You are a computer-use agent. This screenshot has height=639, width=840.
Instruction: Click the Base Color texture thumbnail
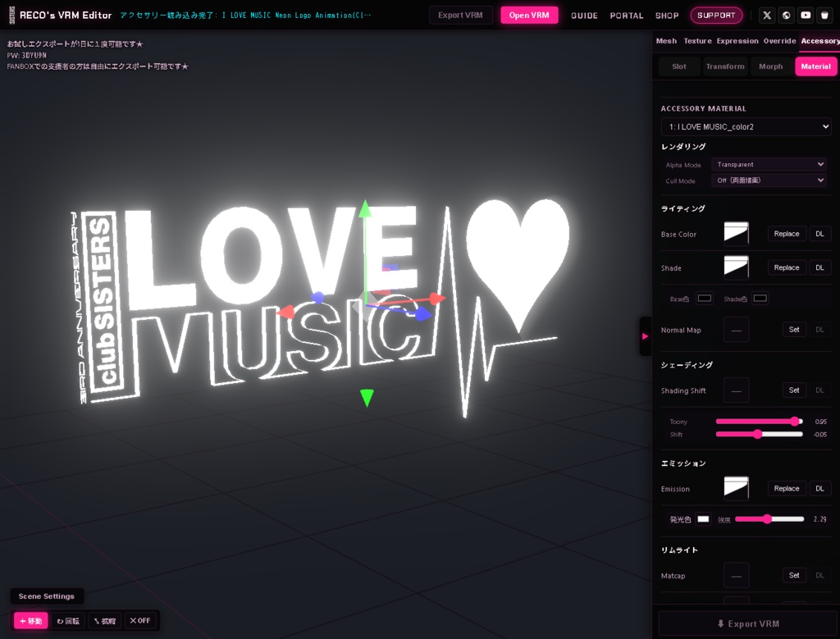[x=736, y=234]
